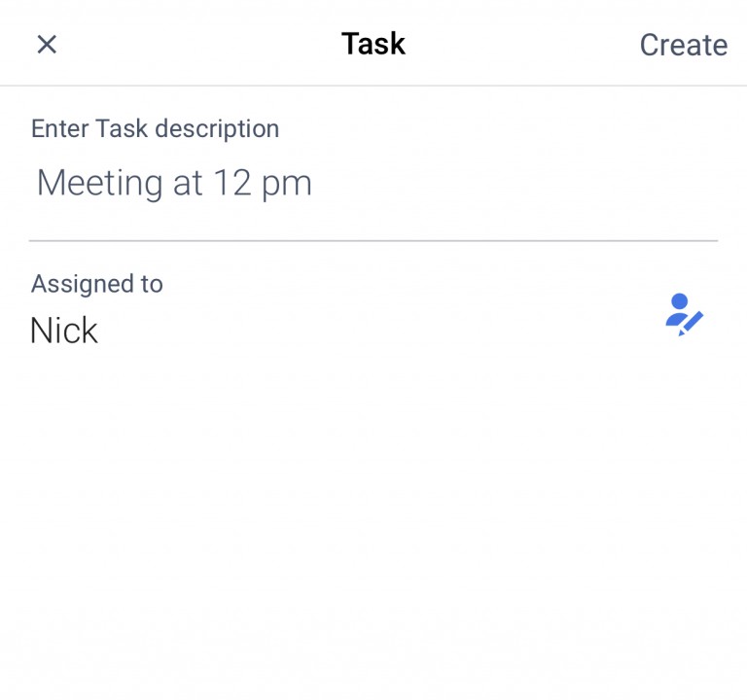Open the assignee picker beside Nick

click(684, 315)
